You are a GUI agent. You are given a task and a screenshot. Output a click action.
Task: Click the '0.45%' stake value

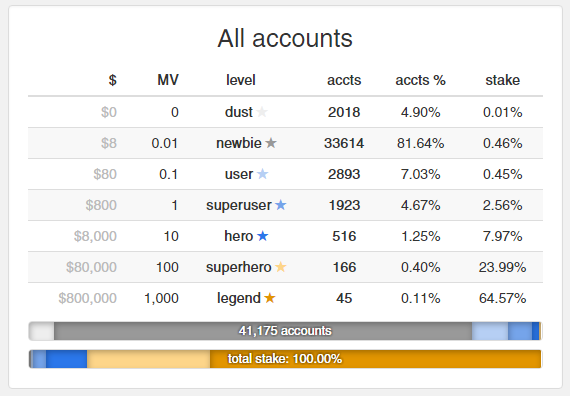tap(502, 174)
